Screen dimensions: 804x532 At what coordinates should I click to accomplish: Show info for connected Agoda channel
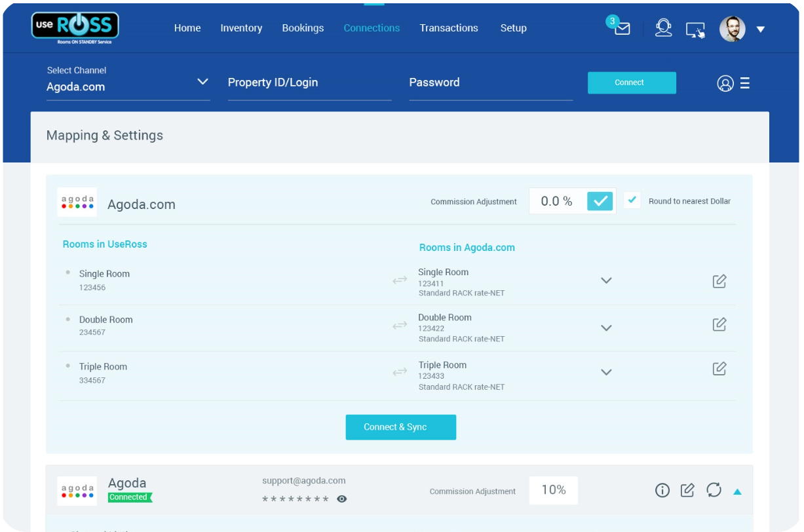(662, 490)
